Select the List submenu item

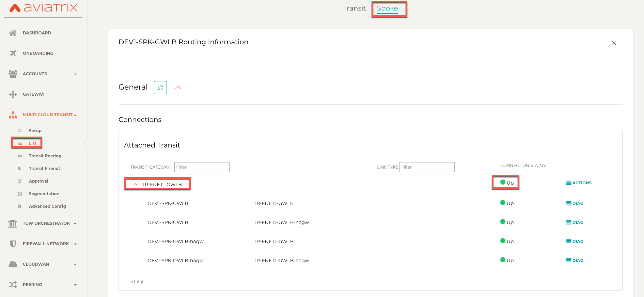(33, 143)
